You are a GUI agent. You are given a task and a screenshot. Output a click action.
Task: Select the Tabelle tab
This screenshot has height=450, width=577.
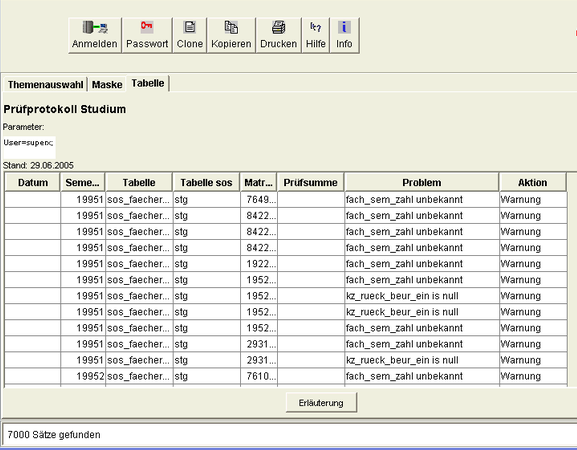pos(148,83)
